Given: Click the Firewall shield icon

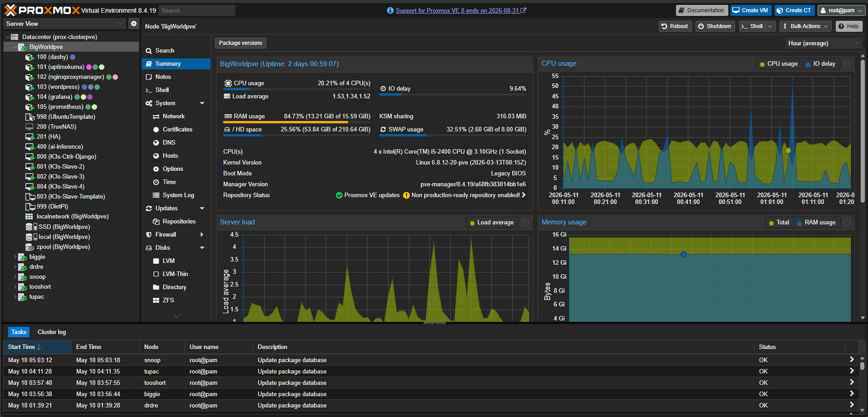Looking at the screenshot, I should [149, 235].
